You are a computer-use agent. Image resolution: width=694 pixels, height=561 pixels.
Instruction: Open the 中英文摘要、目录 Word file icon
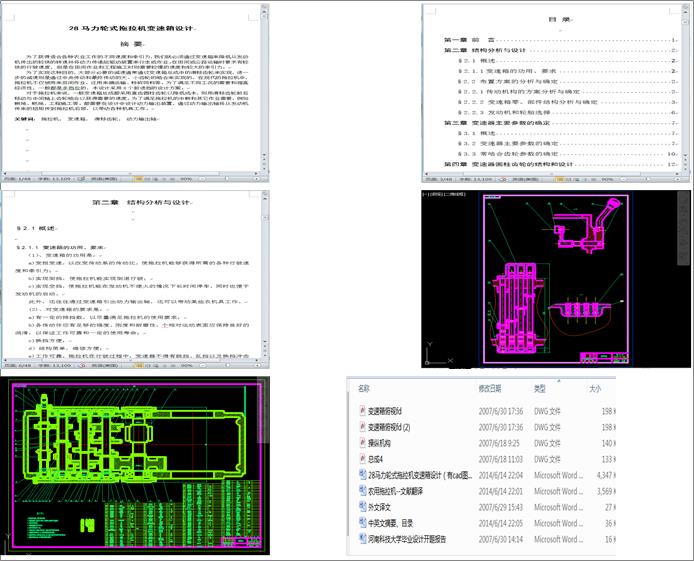click(363, 523)
